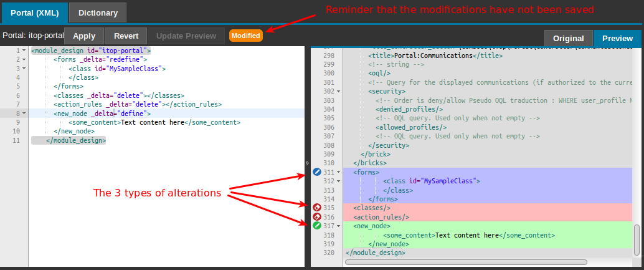The width and height of the screenshot is (644, 270).
Task: Collapse new_node block at line 8
Action: (x=24, y=113)
